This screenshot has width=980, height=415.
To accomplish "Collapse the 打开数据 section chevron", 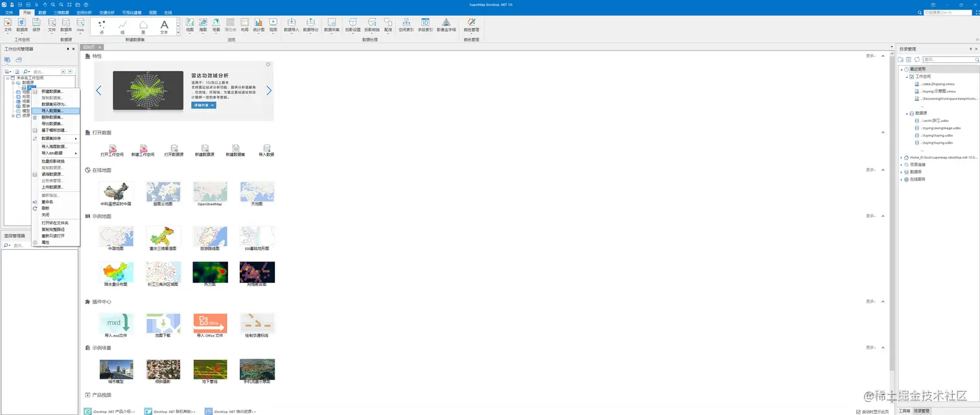I will pyautogui.click(x=883, y=132).
